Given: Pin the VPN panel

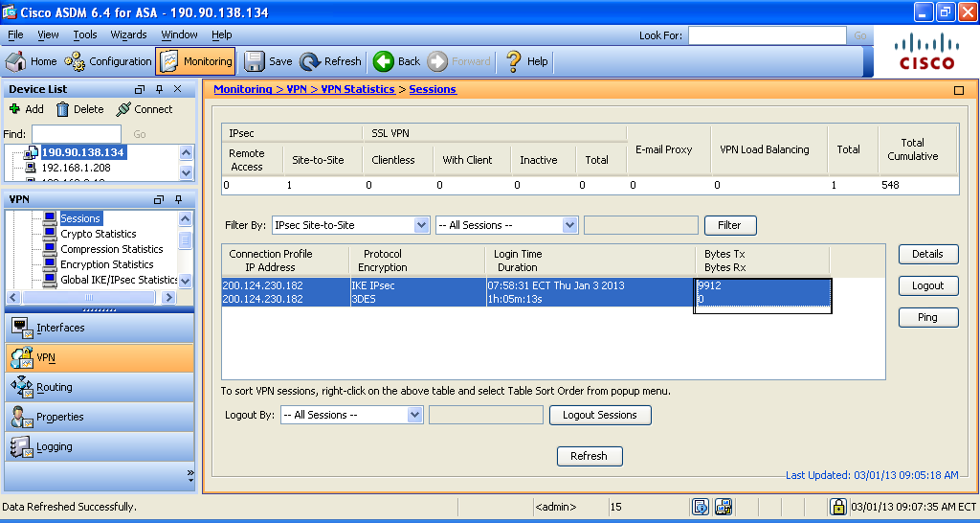Looking at the screenshot, I should (x=178, y=199).
